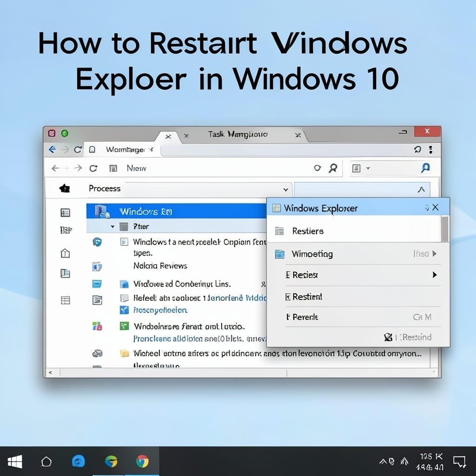Select the Restienl menu entry
The width and height of the screenshot is (476, 476).
[307, 297]
